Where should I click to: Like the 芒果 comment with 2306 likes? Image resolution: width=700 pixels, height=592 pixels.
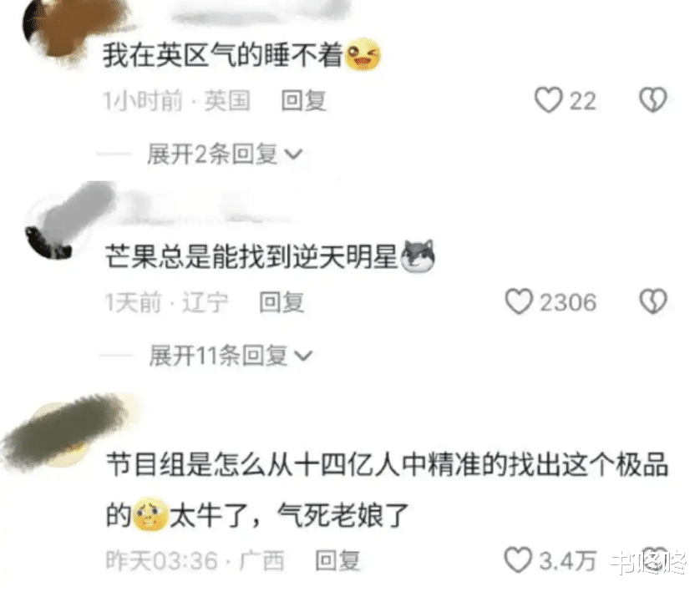click(519, 301)
